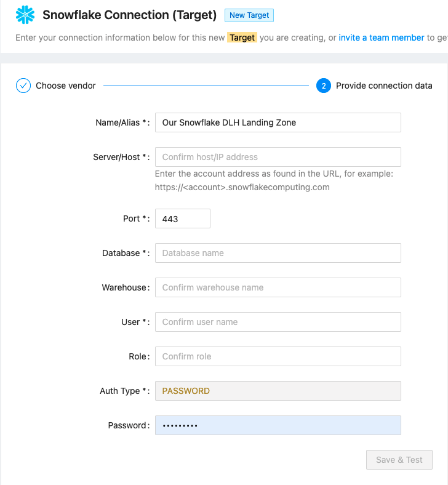Open the Auth Type PASSWORD dropdown

(x=278, y=391)
